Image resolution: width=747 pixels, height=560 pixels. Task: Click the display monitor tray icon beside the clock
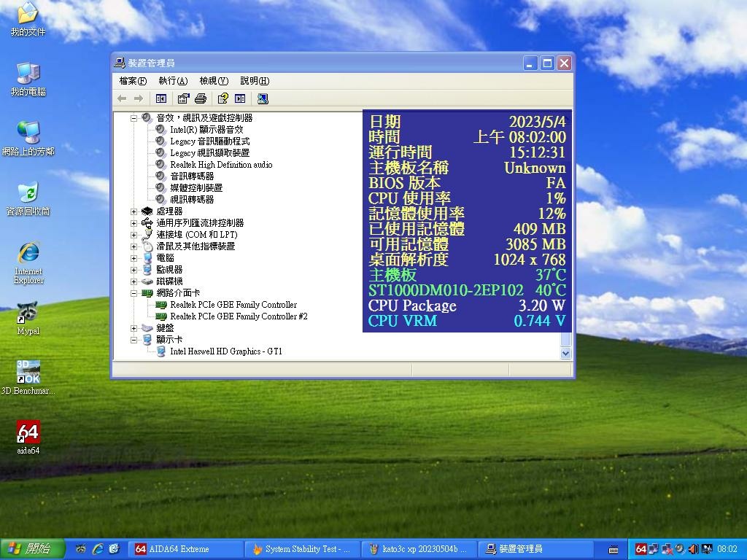(x=707, y=549)
